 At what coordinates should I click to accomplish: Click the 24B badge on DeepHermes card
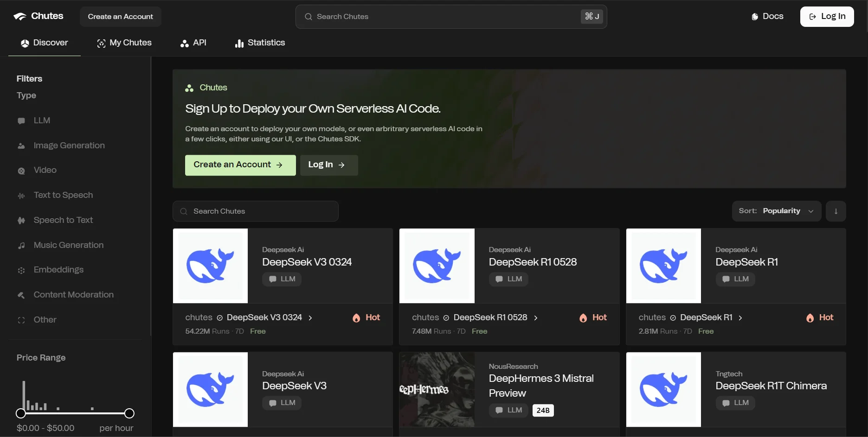tap(543, 410)
